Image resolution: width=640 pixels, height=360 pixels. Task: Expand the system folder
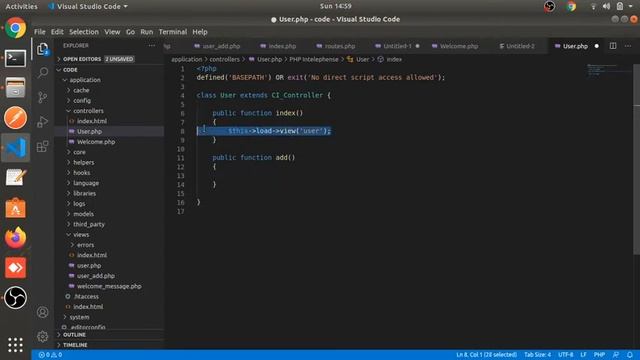79,317
